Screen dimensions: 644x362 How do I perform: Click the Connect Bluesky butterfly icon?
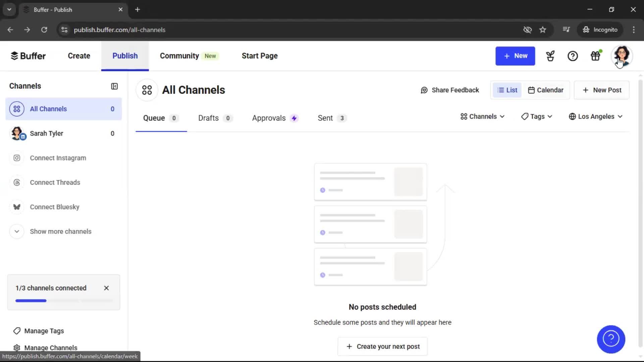pos(17,207)
